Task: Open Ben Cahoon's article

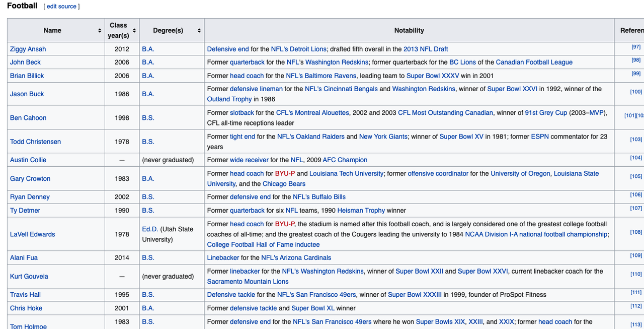Action: [28, 117]
